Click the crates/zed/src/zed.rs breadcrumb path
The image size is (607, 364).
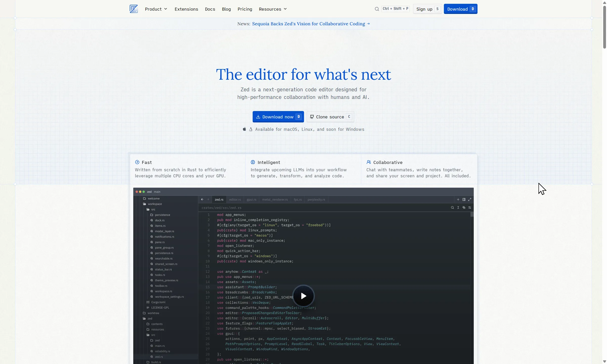pyautogui.click(x=222, y=208)
